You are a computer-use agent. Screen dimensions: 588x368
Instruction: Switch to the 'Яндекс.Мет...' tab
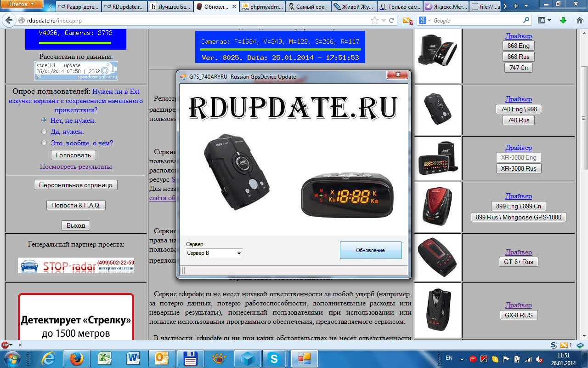446,7
